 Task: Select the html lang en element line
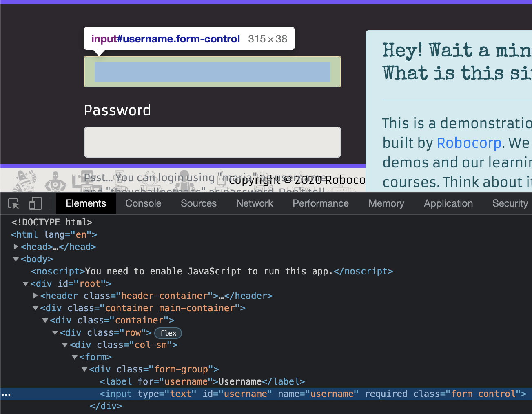coord(54,234)
